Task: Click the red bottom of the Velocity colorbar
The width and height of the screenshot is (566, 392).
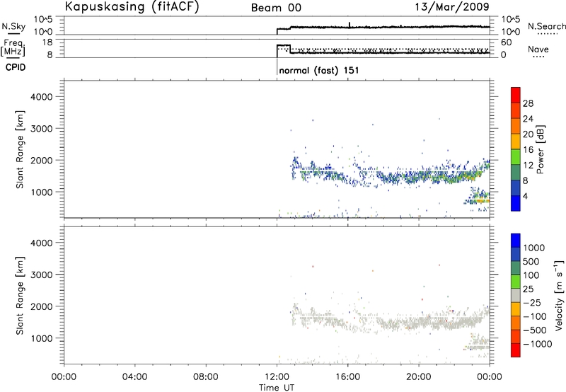Action: 516,350
